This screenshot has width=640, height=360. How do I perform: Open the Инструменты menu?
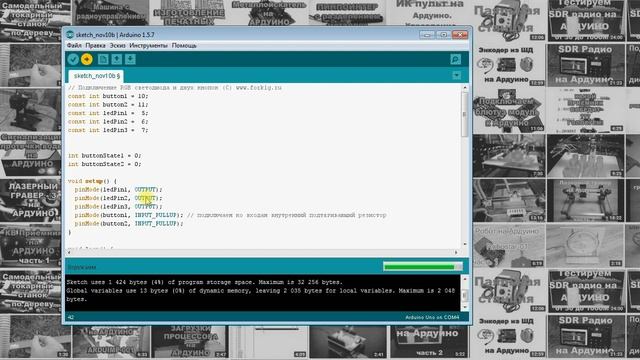click(x=148, y=46)
